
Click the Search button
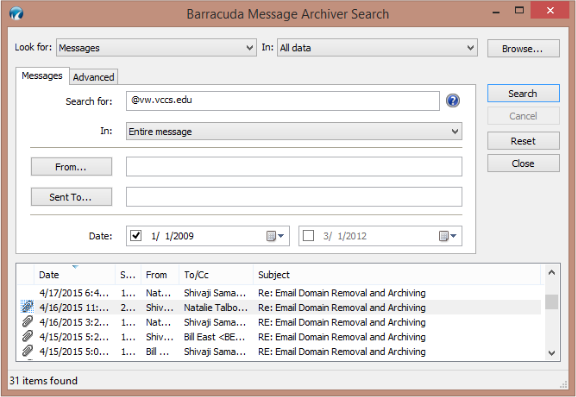point(523,94)
